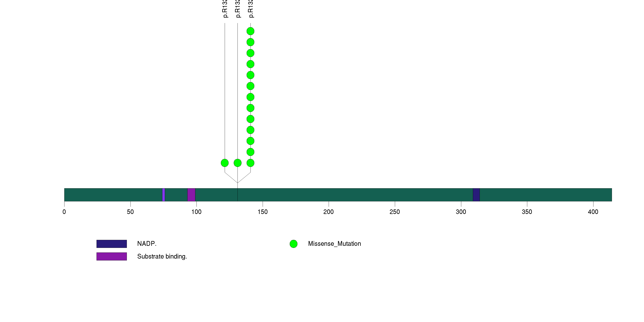Image resolution: width=644 pixels, height=322 pixels.
Task: Click the 'NADP.' legend text
Action: pyautogui.click(x=147, y=244)
